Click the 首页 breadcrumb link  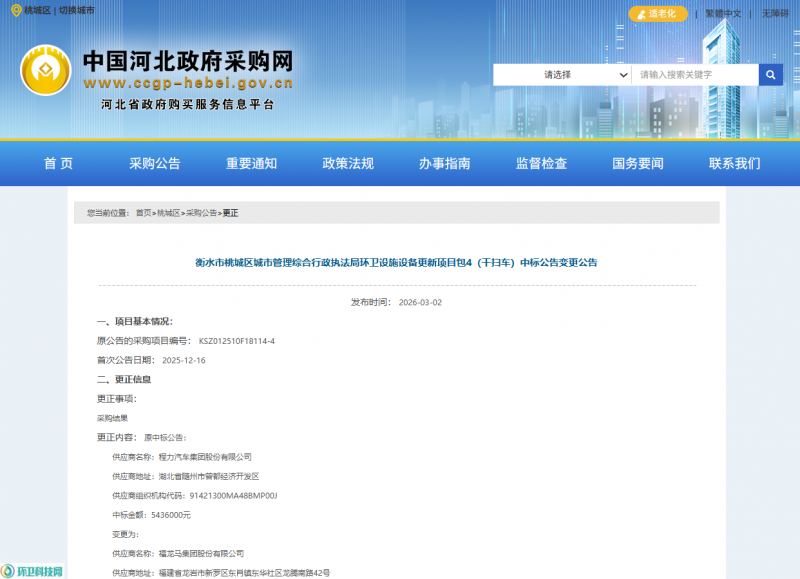pyautogui.click(x=144, y=213)
